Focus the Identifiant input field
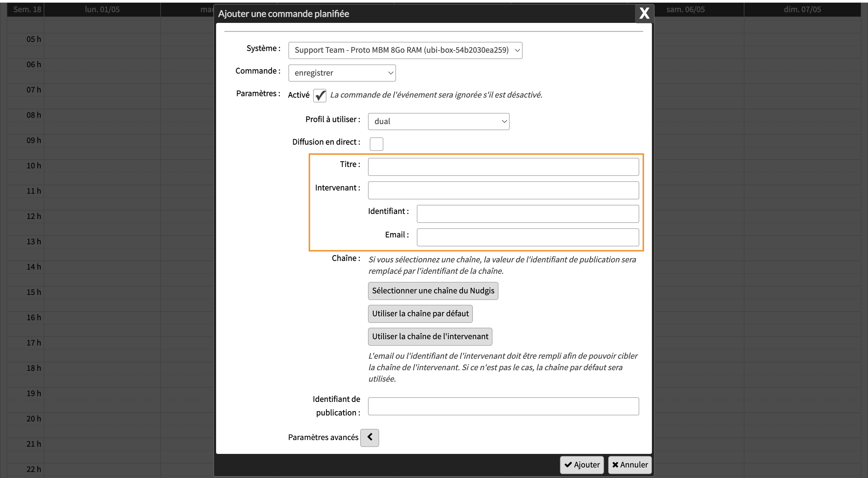The width and height of the screenshot is (868, 478). pos(528,214)
